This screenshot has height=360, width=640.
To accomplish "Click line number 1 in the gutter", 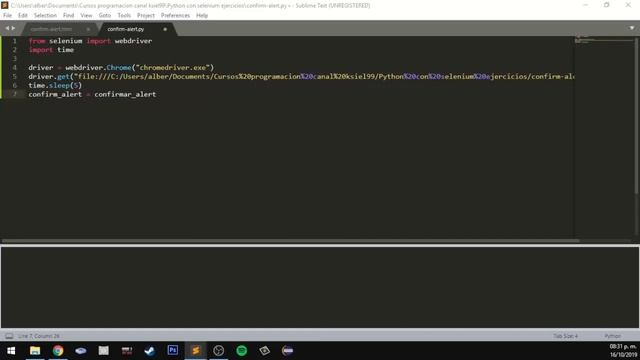I will 15,41.
